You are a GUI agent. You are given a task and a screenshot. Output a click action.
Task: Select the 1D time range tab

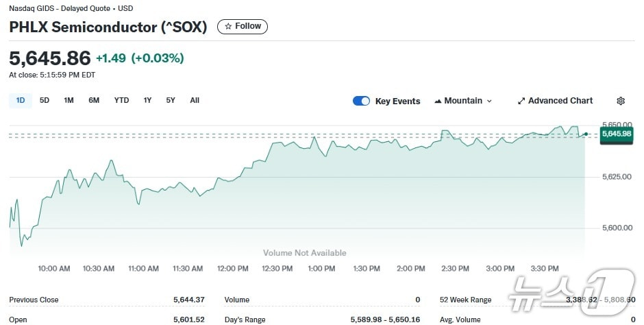pyautogui.click(x=21, y=100)
